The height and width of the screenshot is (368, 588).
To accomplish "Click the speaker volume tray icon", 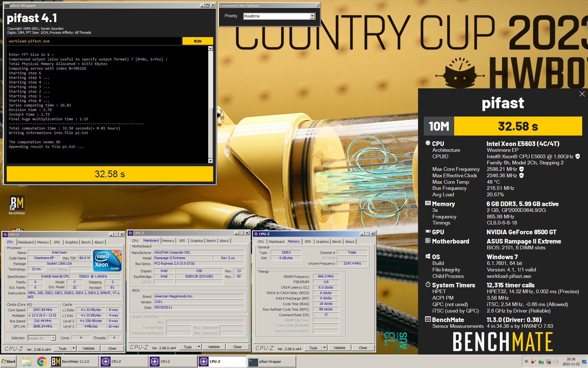I will point(556,362).
